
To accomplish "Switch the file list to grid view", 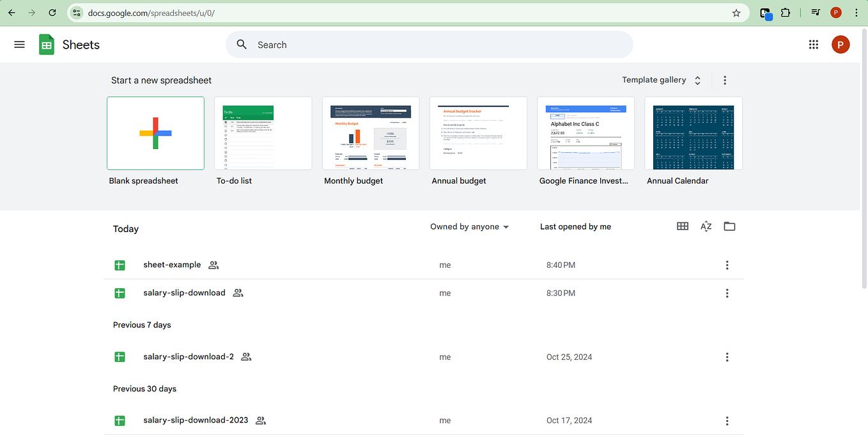I will click(682, 226).
